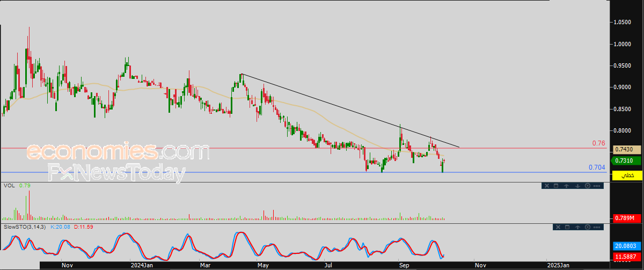Click the SlowSTO(3,14,3) indicator title
The image size is (644, 270).
click(x=25, y=228)
